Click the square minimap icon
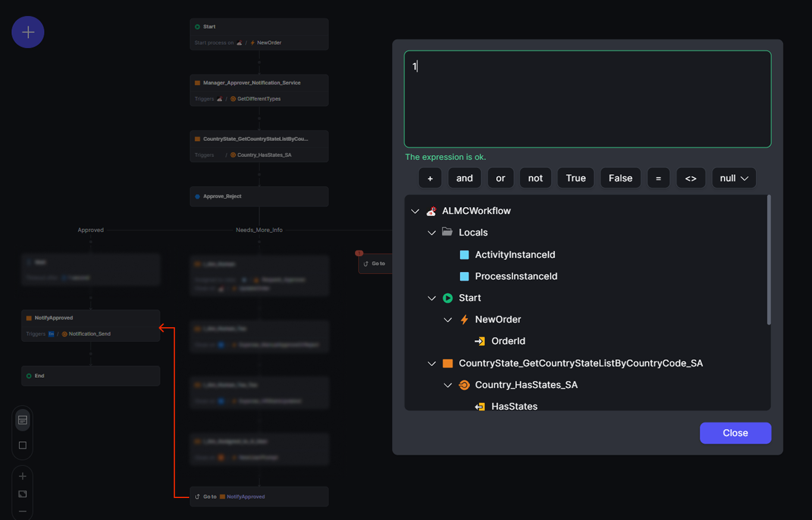Image resolution: width=812 pixels, height=520 pixels. [x=22, y=444]
